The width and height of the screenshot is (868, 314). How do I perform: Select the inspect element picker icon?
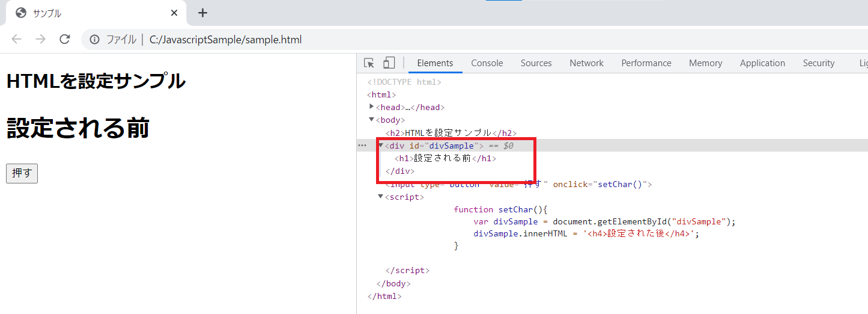point(369,63)
